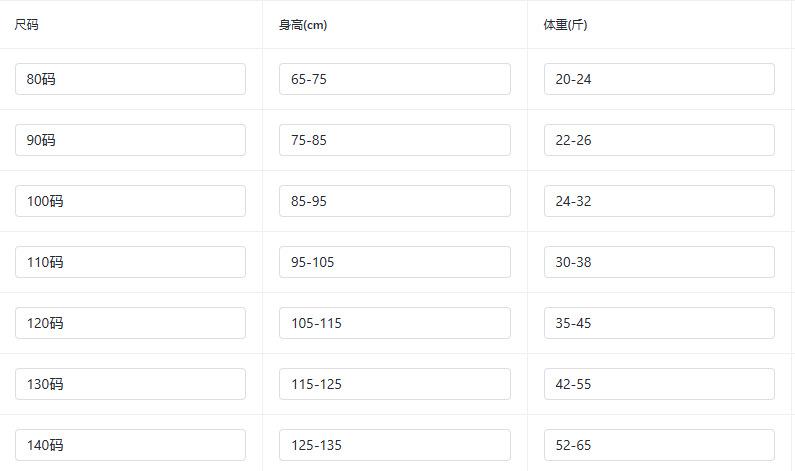Click the 80码 size input field
Viewport: 795px width, 471px height.
(130, 79)
